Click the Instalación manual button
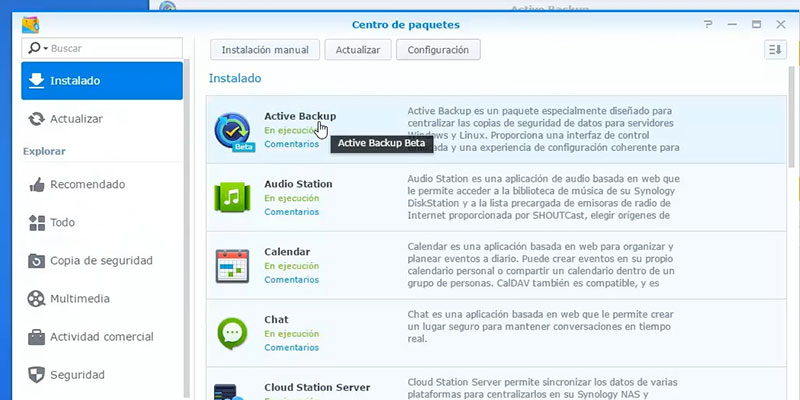This screenshot has height=400, width=800. coord(265,50)
